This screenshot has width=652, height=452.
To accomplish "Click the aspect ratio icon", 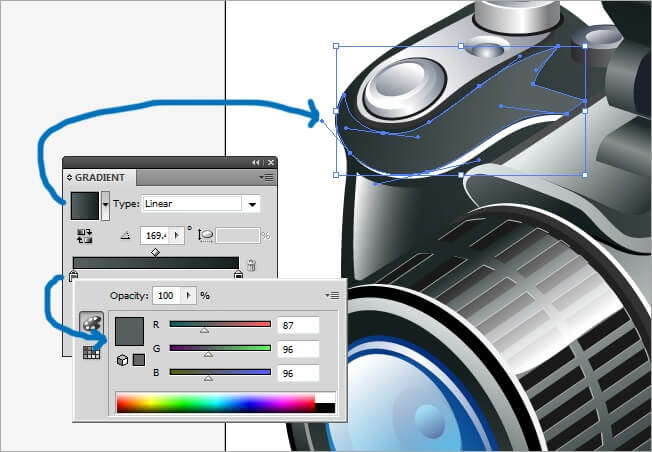I will [206, 236].
